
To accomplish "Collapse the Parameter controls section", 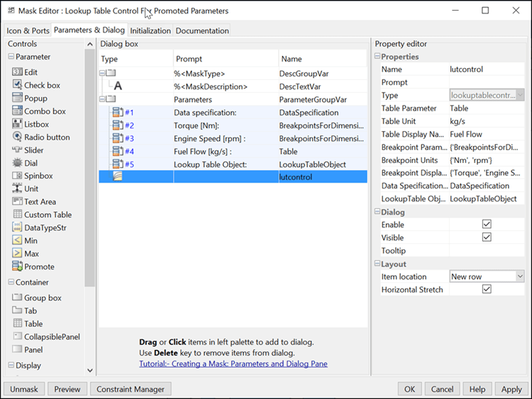I will (x=11, y=57).
